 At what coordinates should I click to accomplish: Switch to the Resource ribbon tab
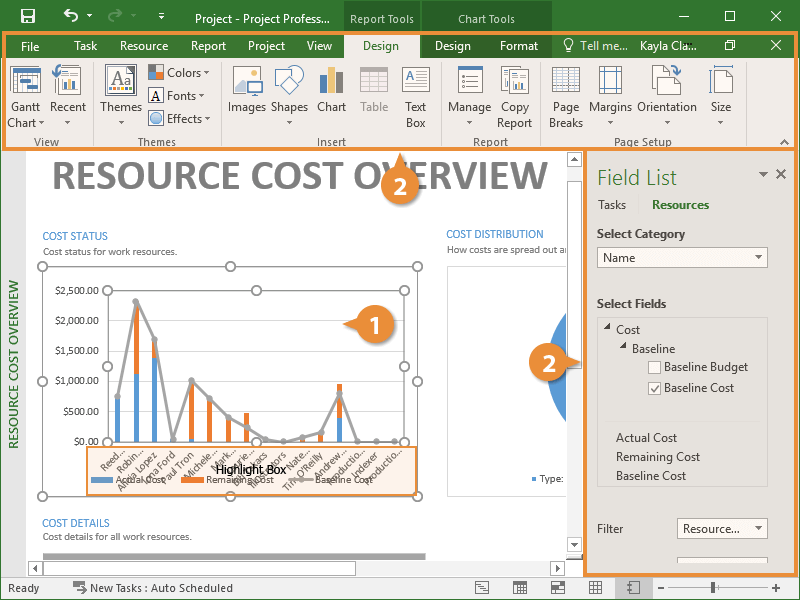point(144,46)
